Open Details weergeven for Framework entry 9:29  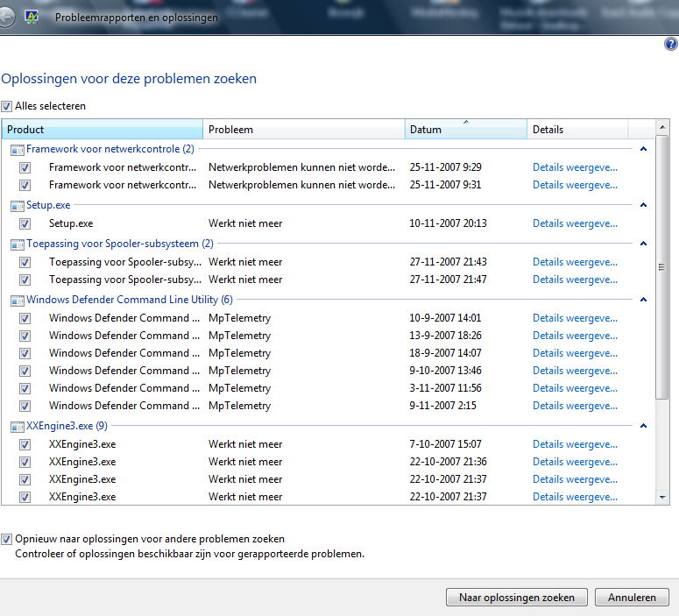575,167
